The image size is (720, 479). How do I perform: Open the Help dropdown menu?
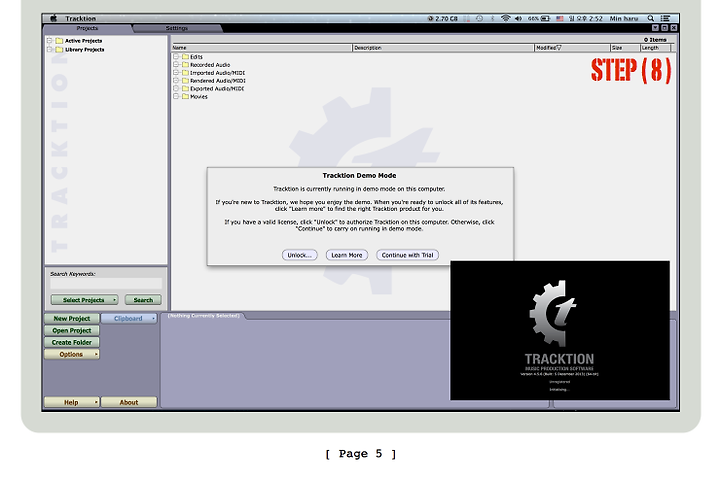point(72,402)
